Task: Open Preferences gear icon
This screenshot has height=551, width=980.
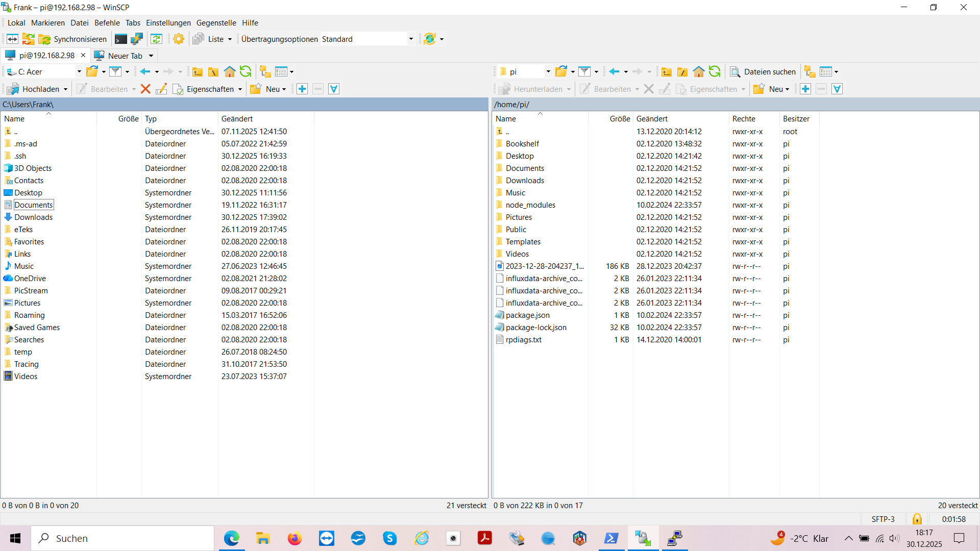Action: (179, 39)
